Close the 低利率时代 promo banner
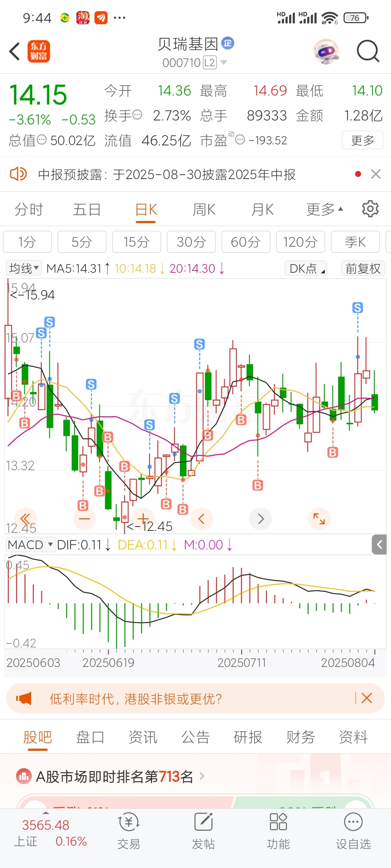Screen dimensions: 391x868 click(x=367, y=698)
